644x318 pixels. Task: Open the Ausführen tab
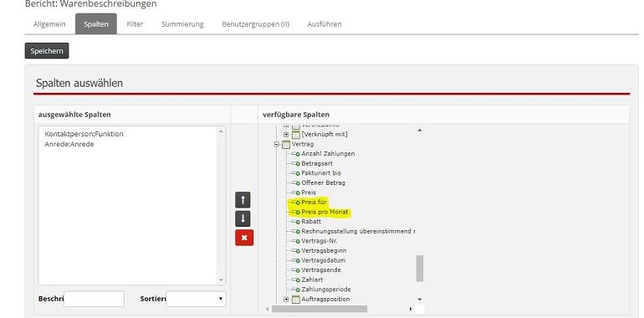tap(325, 23)
